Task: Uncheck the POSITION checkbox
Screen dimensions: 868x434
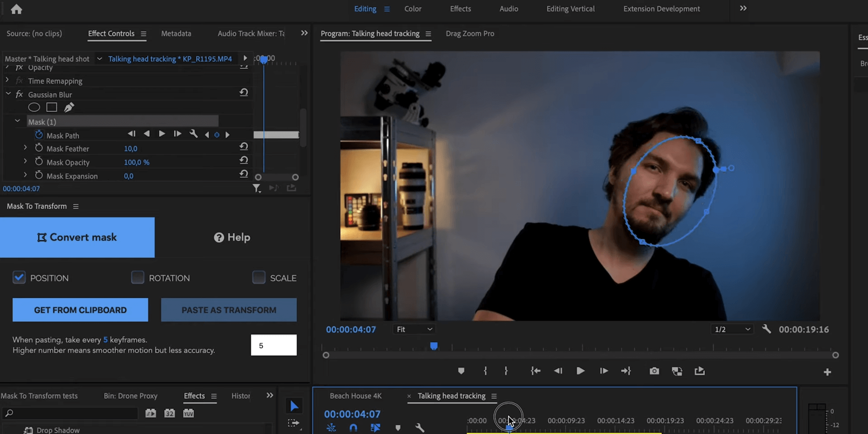Action: (x=19, y=278)
